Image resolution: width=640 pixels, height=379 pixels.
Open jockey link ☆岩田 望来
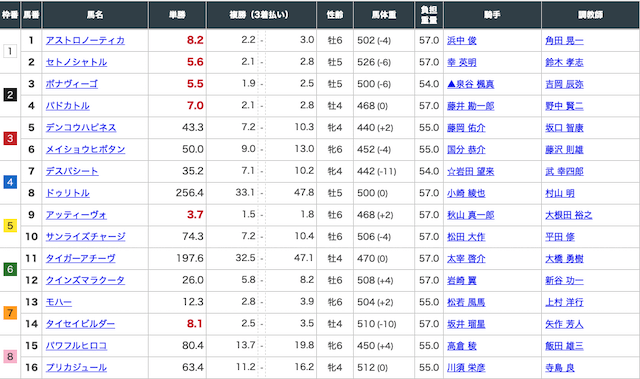(x=471, y=171)
